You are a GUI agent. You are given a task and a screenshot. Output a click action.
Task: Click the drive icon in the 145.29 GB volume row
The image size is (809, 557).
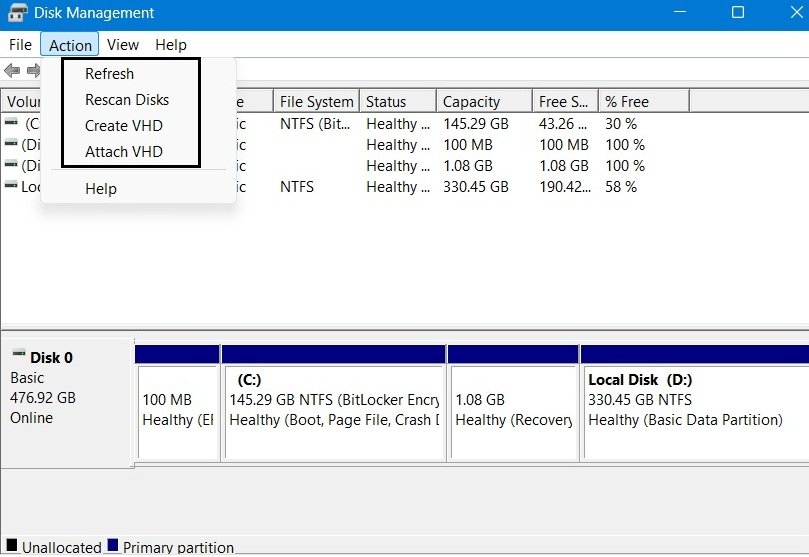coord(11,122)
